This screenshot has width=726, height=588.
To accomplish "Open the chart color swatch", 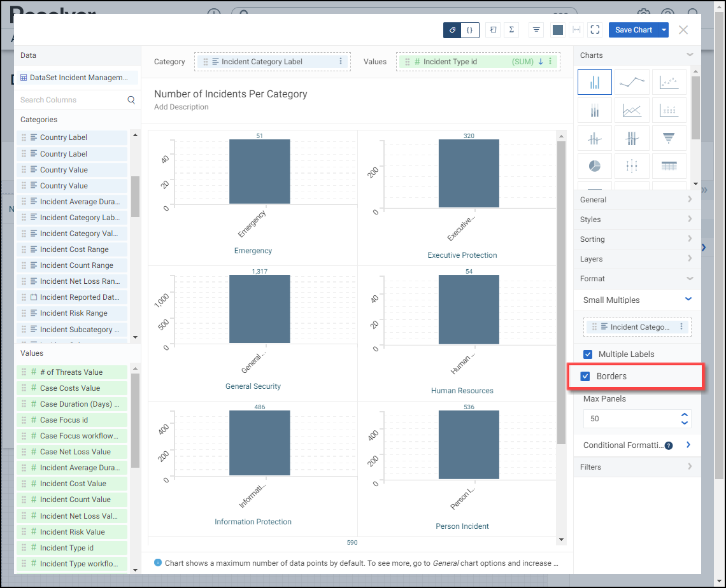I will click(558, 30).
